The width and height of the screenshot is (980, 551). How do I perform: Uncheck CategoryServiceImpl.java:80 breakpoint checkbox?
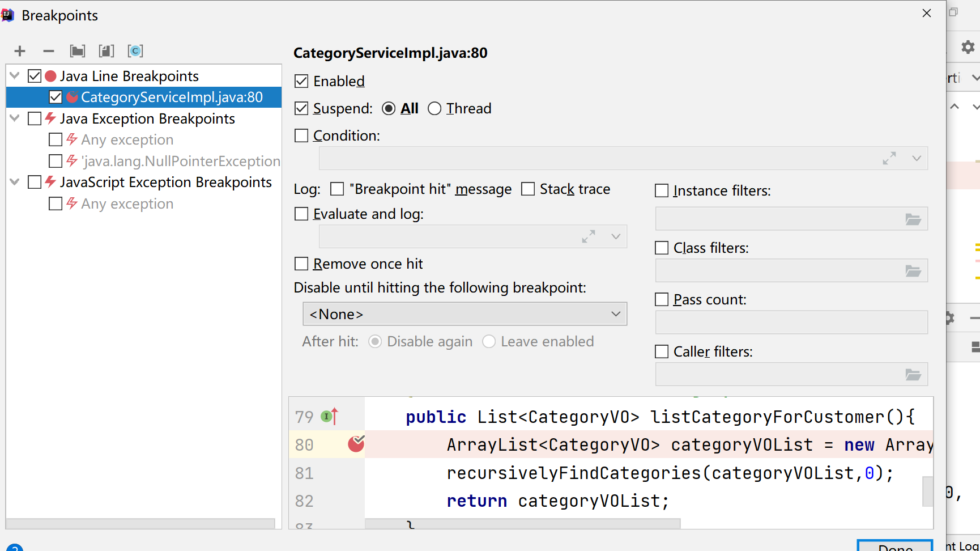point(56,97)
